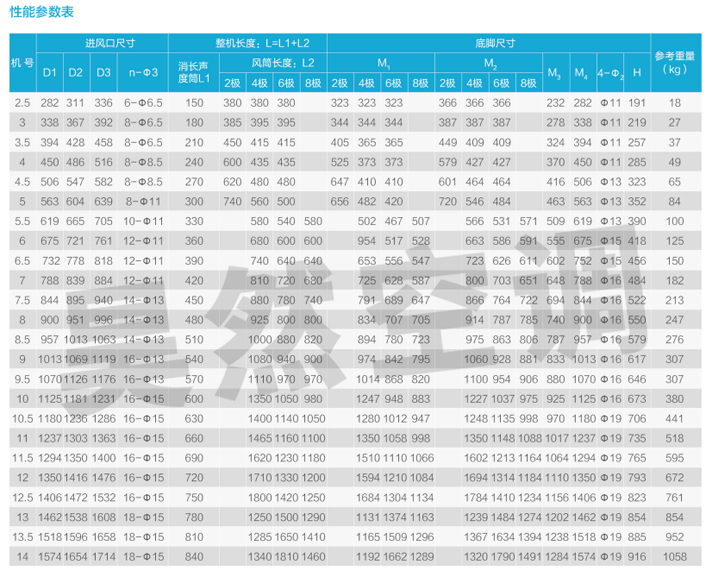
Task: Click the n-Φ3 column header
Action: pos(139,72)
